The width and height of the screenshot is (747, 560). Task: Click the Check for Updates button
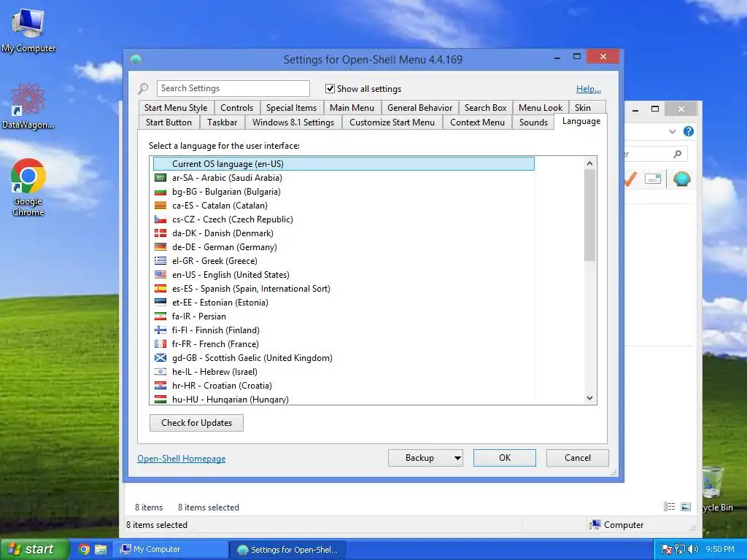(x=196, y=423)
